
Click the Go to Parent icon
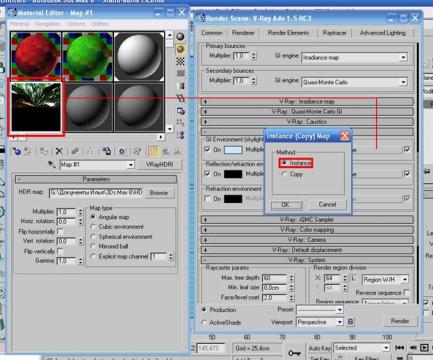coord(166,152)
